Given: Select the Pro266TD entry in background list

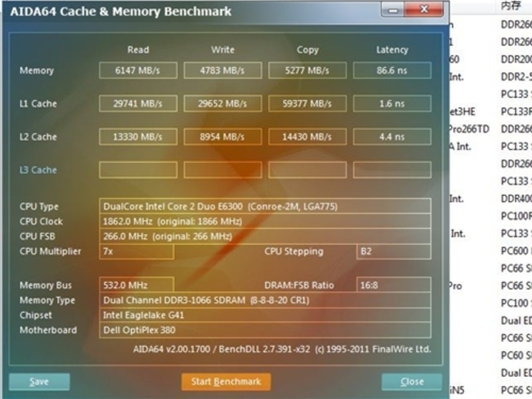Looking at the screenshot, I should coord(469,129).
